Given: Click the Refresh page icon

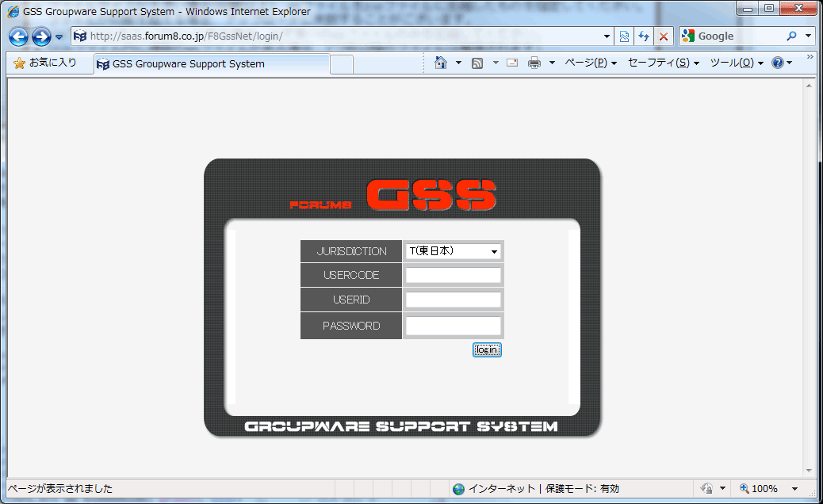Looking at the screenshot, I should [x=644, y=36].
